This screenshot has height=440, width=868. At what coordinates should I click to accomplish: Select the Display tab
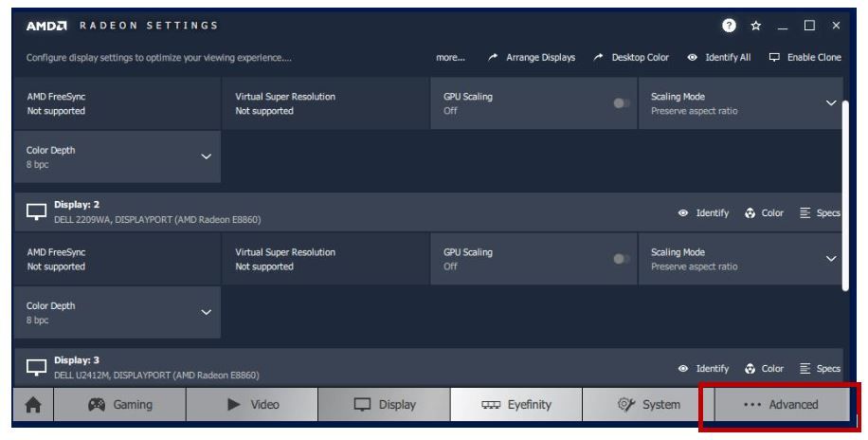[x=385, y=405]
